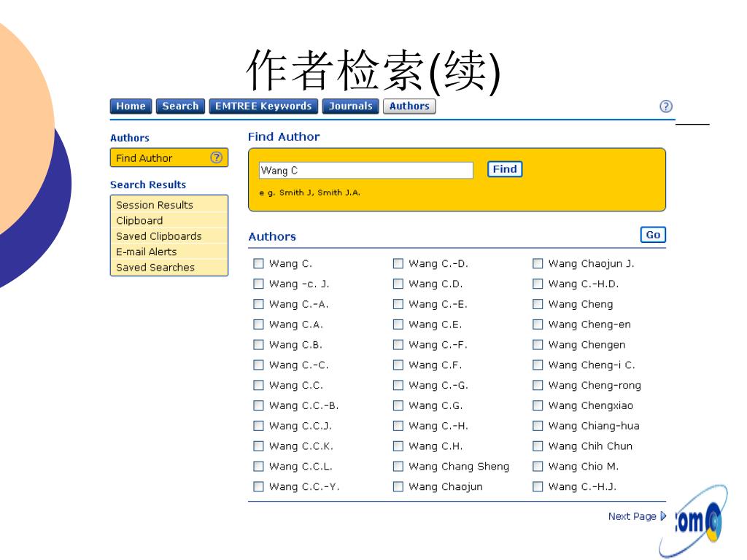Tick the Wang Chang Sheng checkbox
The width and height of the screenshot is (747, 560).
(x=398, y=467)
